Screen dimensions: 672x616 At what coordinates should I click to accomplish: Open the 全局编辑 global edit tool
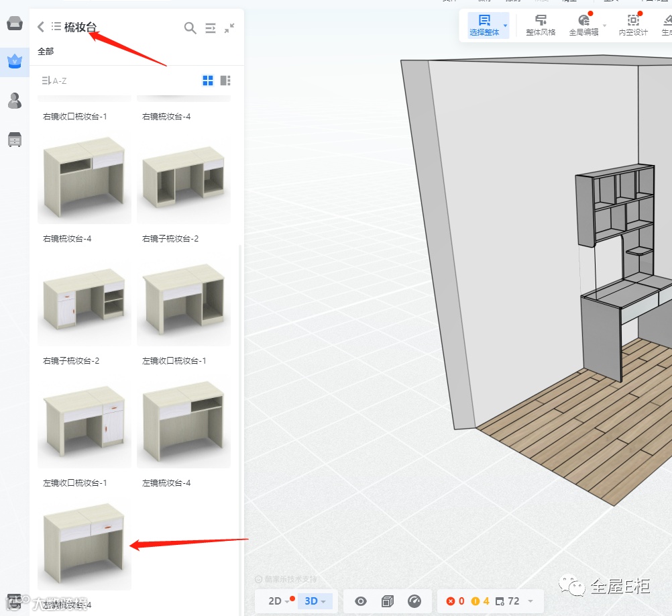[x=583, y=25]
